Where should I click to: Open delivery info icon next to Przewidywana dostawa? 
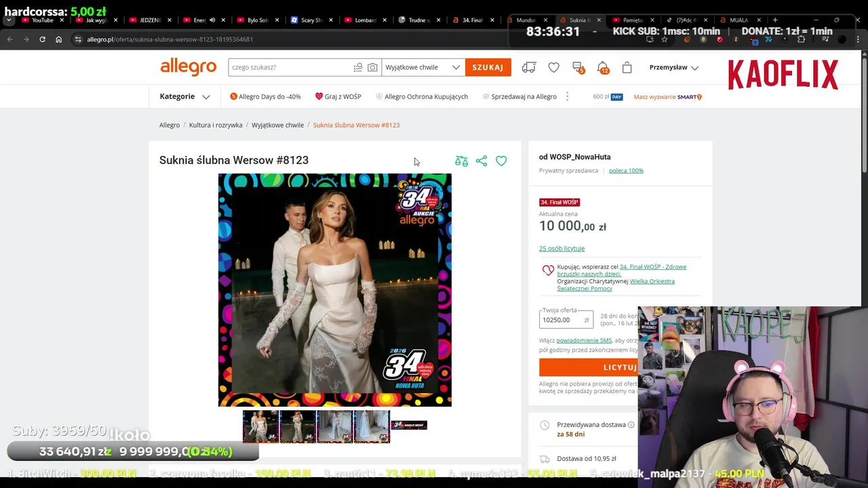[x=631, y=425]
